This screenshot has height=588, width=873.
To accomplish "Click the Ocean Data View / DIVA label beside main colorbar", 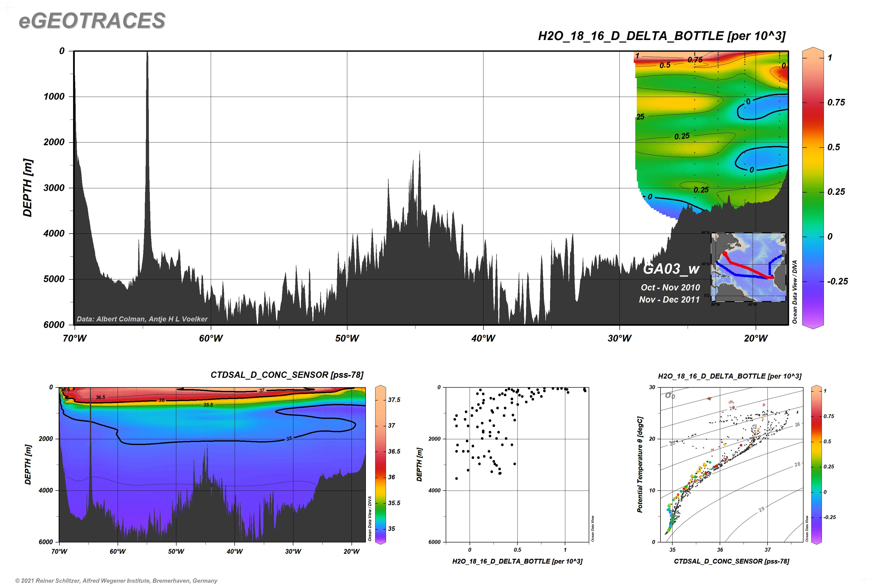I will pos(795,292).
